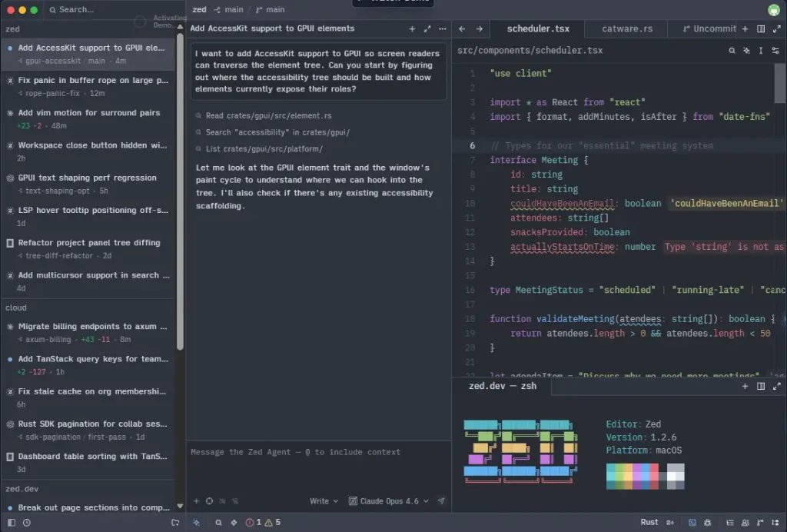Send message with the paper plane icon

tap(441, 501)
